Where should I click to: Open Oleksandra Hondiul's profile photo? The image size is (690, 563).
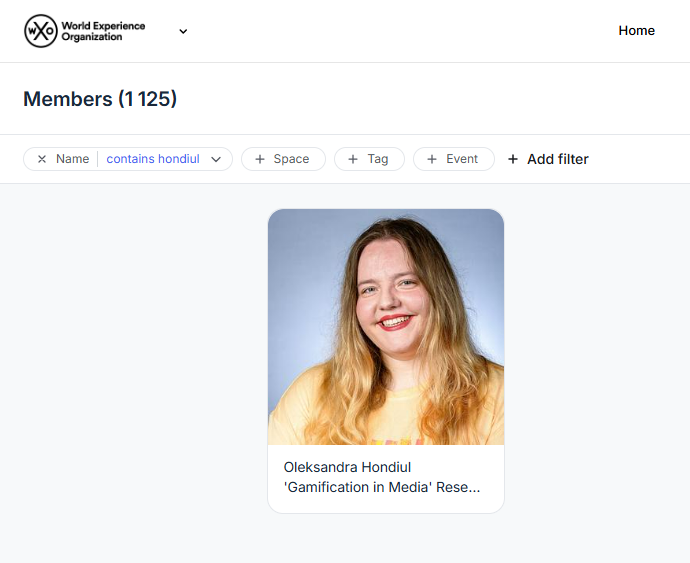tap(386, 327)
